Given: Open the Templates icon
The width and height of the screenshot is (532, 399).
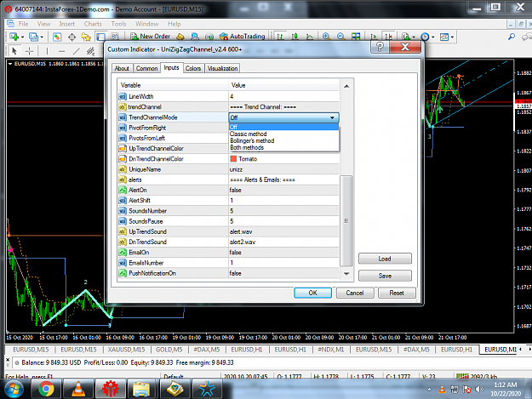Looking at the screenshot, I should pyautogui.click(x=444, y=37).
